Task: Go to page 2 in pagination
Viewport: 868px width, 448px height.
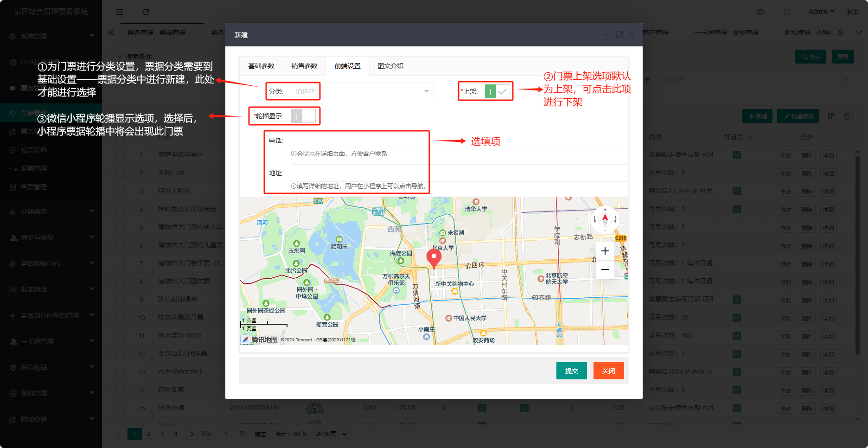Action: coord(148,434)
